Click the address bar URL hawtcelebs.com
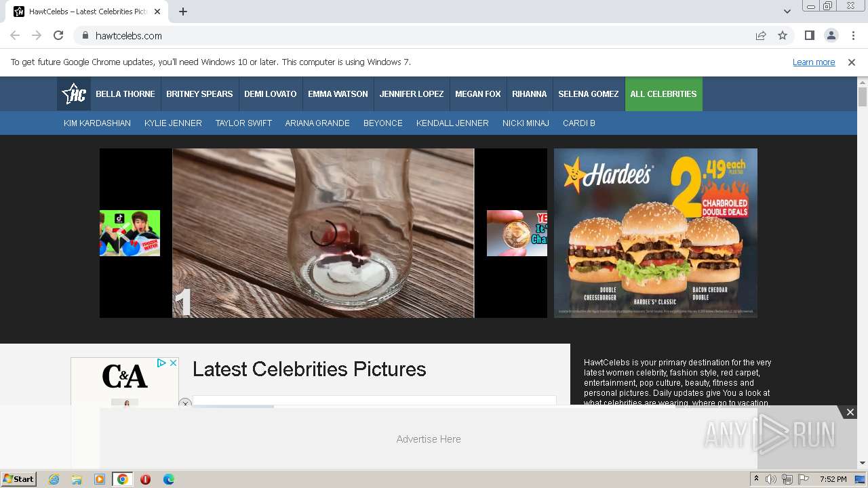 [129, 36]
